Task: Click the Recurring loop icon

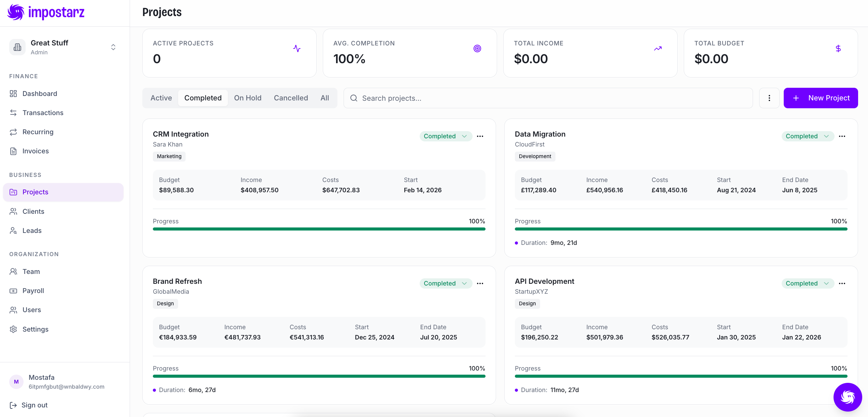Action: (13, 132)
